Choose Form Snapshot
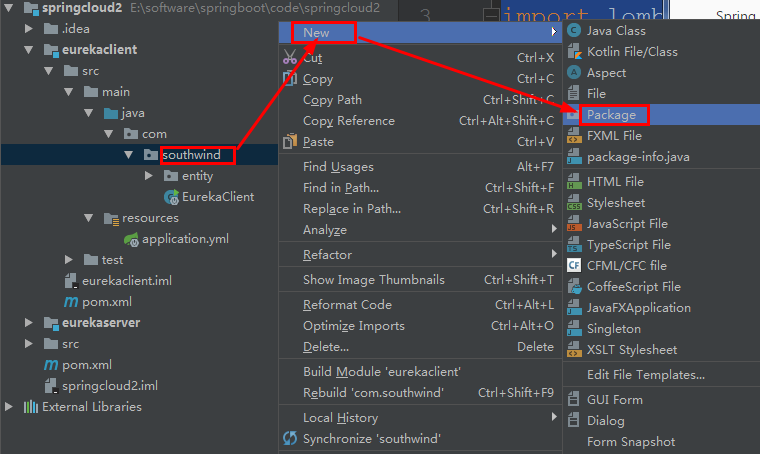This screenshot has height=454, width=760. point(661,441)
